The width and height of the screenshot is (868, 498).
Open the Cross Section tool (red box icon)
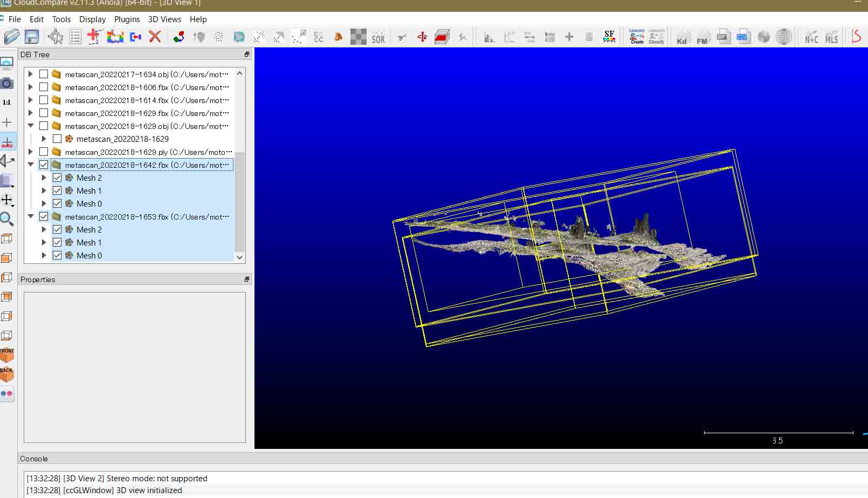pyautogui.click(x=442, y=37)
